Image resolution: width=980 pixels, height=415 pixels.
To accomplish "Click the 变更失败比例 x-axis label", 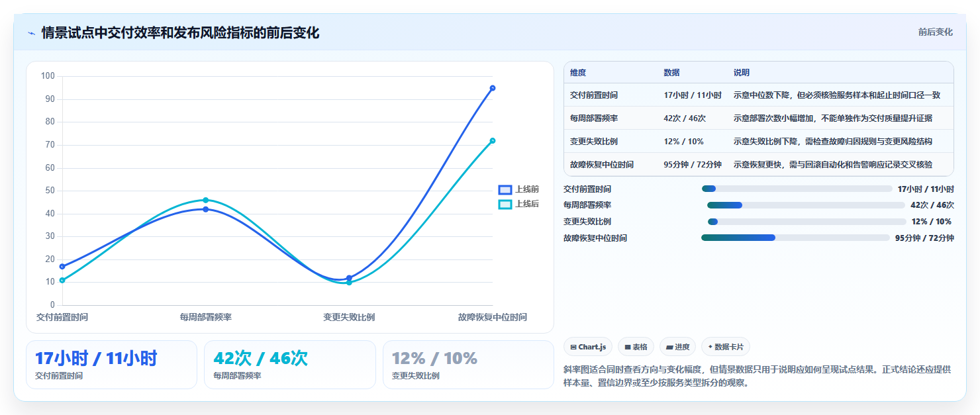I will pos(349,317).
